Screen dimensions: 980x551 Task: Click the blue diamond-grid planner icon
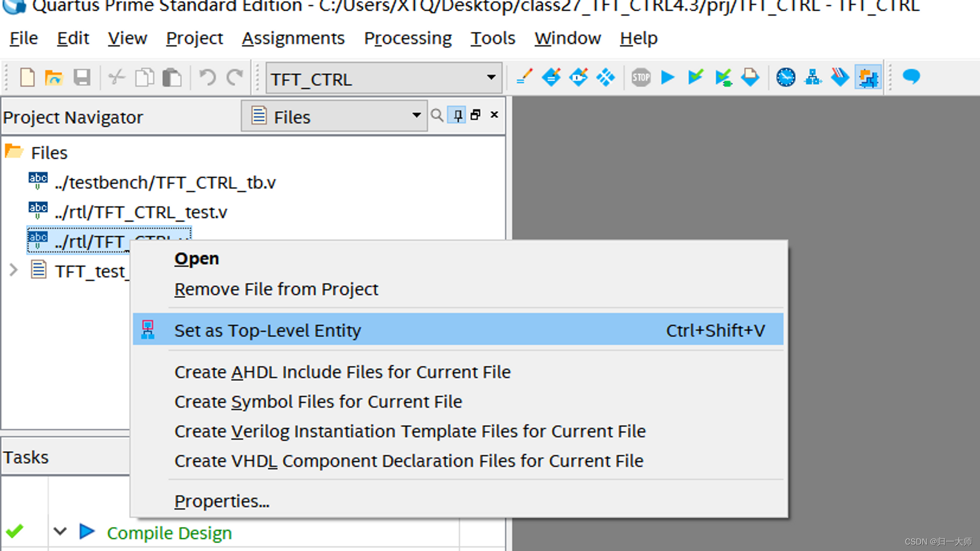click(606, 77)
